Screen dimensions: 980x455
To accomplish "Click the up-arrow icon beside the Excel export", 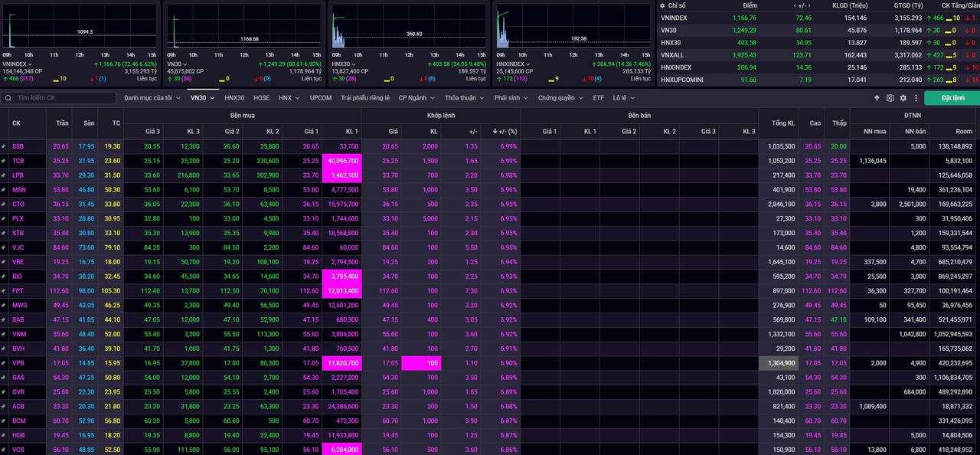I will (x=877, y=98).
